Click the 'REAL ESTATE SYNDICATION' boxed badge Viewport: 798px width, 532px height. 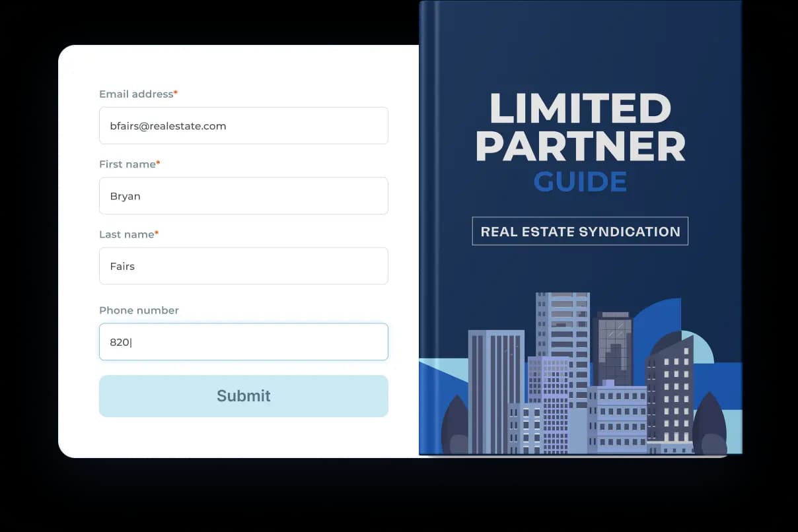pyautogui.click(x=580, y=232)
